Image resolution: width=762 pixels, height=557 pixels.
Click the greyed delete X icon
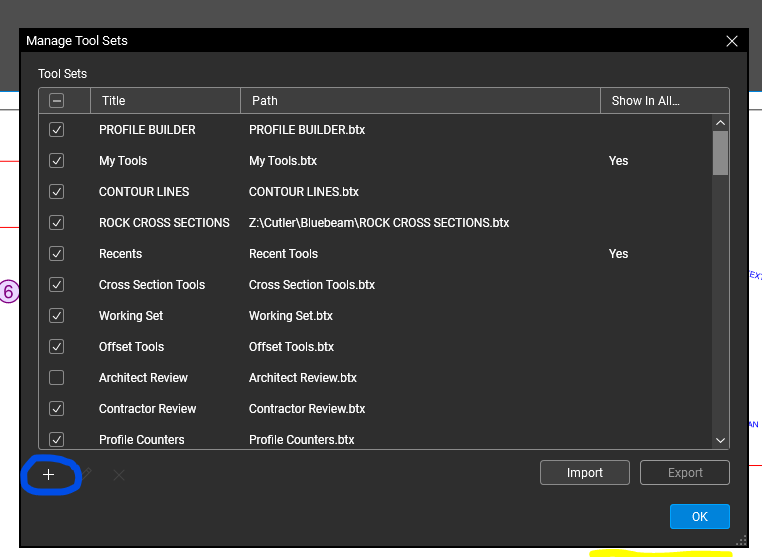tap(119, 475)
